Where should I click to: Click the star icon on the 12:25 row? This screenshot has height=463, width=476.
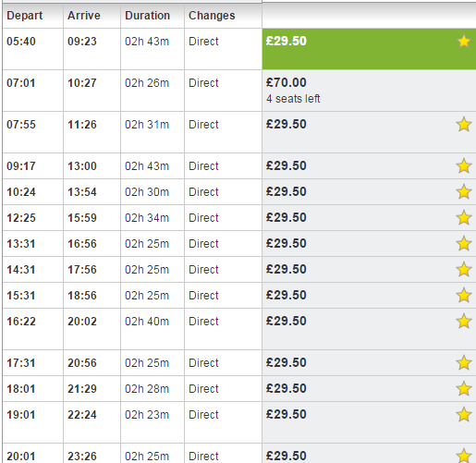click(x=464, y=218)
